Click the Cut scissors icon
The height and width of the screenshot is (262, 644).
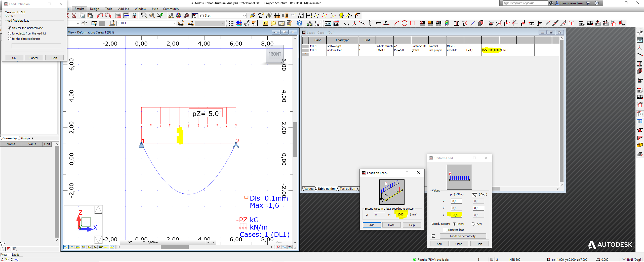[x=74, y=16]
